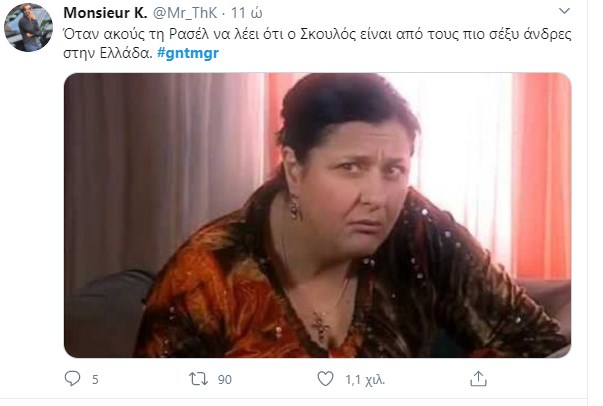Click the second text line beginning στην Ελλάδα
Viewport: 603px width, 406px height.
pyautogui.click(x=141, y=53)
